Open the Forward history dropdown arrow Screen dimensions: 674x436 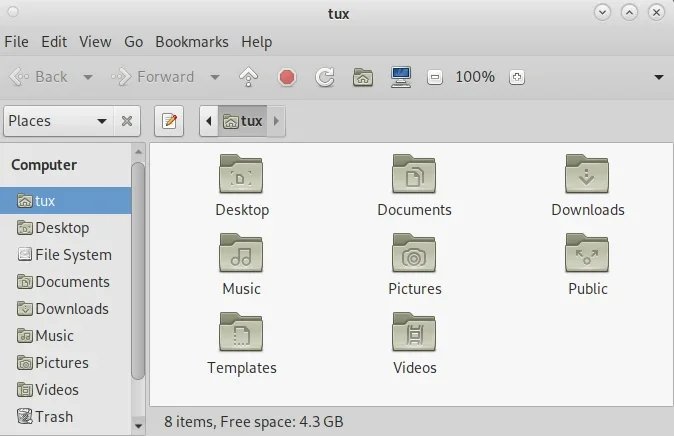pyautogui.click(x=214, y=77)
